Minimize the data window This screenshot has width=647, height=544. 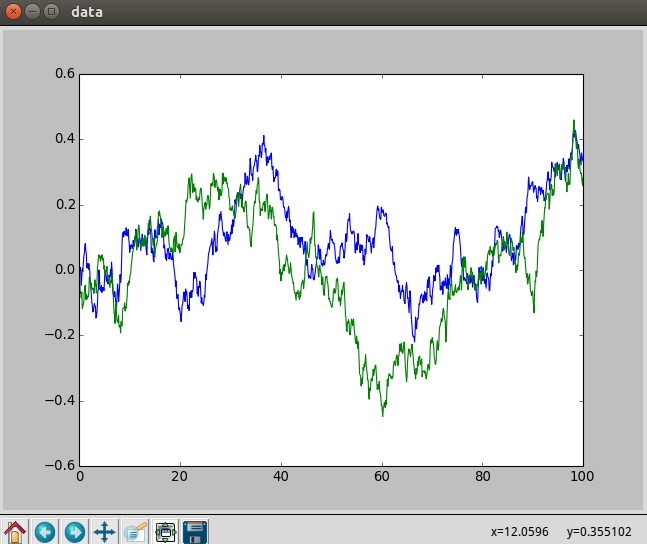coord(33,12)
